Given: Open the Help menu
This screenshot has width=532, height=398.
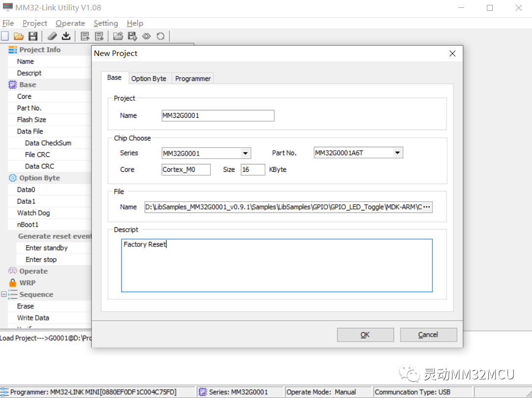Looking at the screenshot, I should pyautogui.click(x=135, y=23).
